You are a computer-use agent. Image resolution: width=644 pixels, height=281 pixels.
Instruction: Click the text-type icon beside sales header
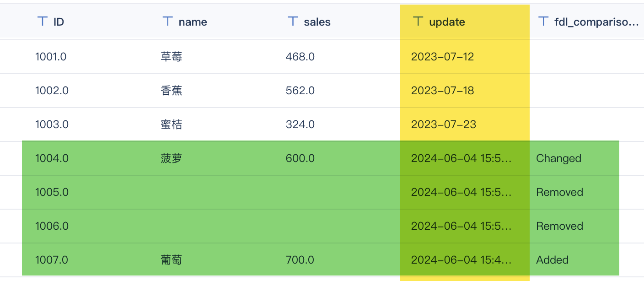coord(293,22)
